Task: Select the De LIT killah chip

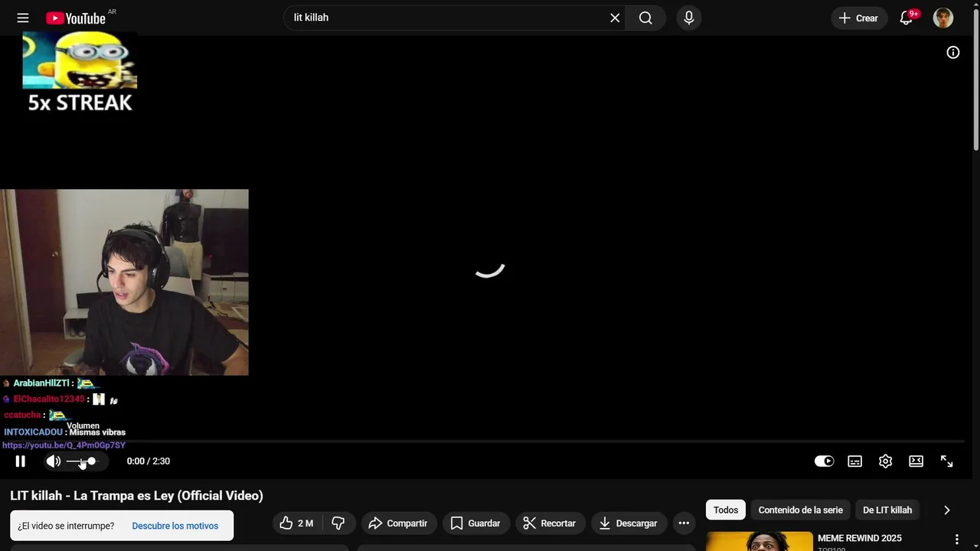Action: coord(887,510)
